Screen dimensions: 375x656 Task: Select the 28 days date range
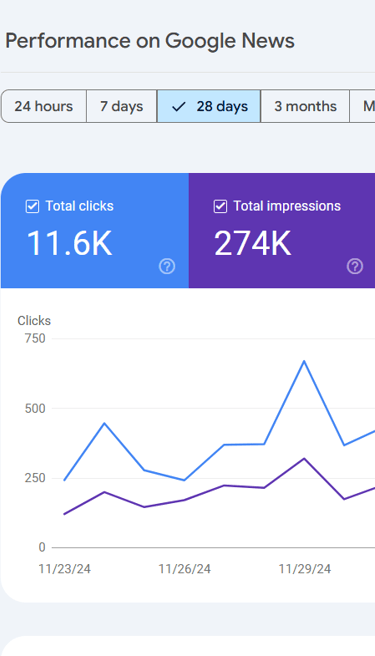209,106
